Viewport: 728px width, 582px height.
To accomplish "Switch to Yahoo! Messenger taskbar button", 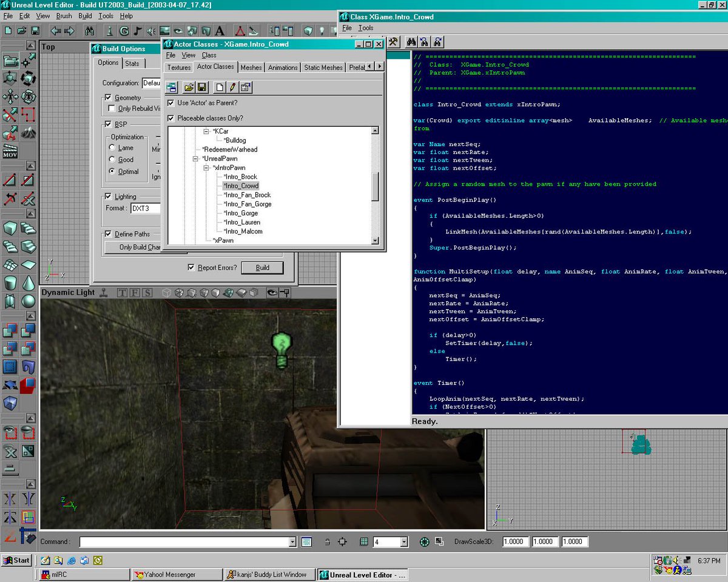I will pyautogui.click(x=177, y=574).
